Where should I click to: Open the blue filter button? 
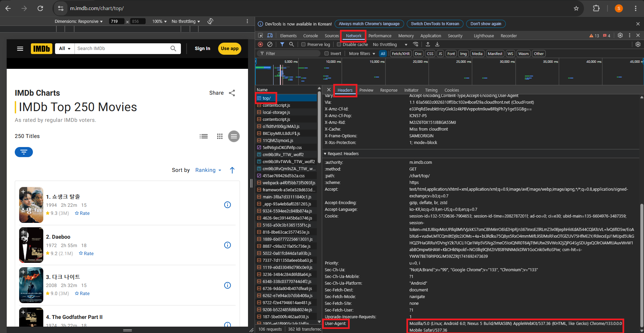[x=24, y=152]
